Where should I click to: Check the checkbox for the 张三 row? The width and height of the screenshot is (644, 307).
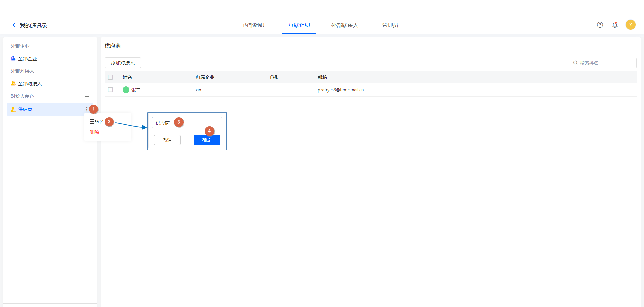(110, 90)
